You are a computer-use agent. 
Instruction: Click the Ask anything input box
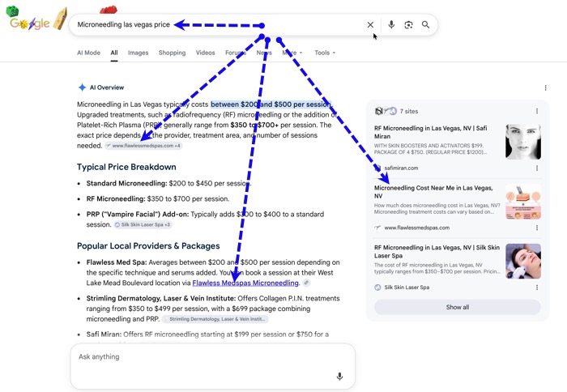pos(212,366)
